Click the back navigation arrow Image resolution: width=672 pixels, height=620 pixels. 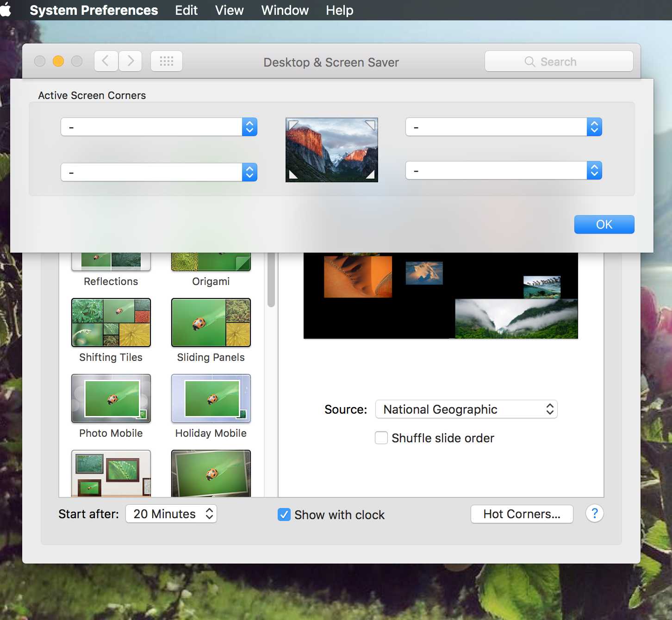pyautogui.click(x=106, y=61)
